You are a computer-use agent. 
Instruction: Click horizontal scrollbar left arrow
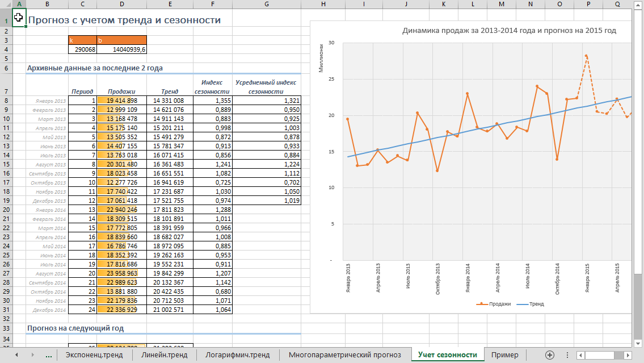click(x=580, y=355)
